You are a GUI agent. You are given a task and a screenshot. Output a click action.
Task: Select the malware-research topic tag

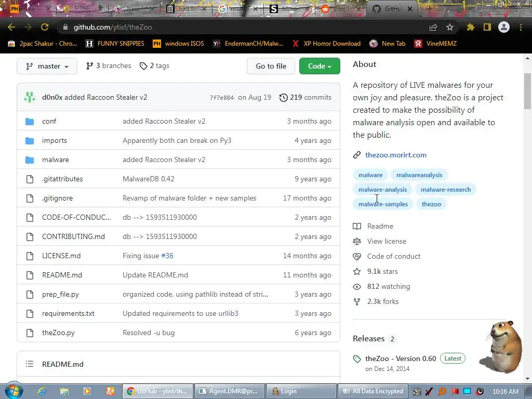[x=445, y=190]
